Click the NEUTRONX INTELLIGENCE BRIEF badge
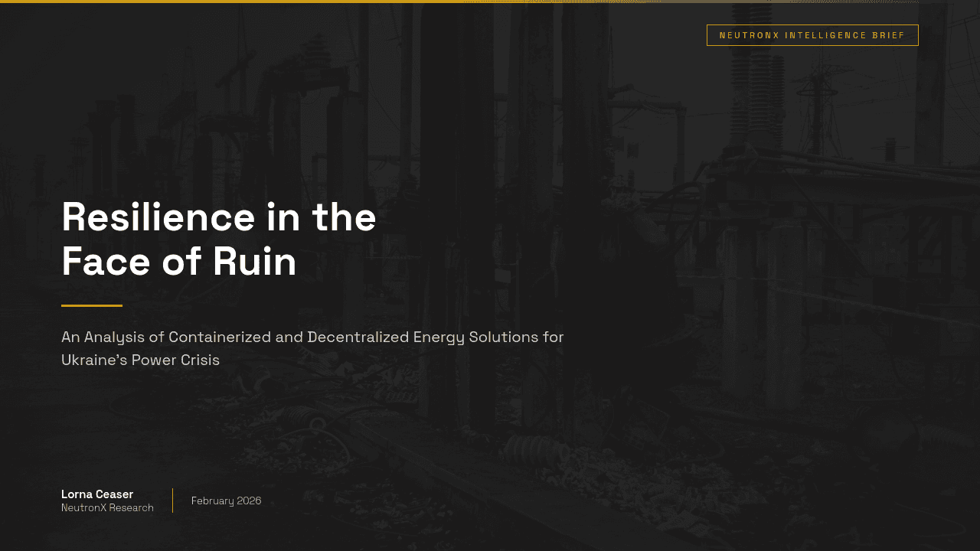Image resolution: width=980 pixels, height=551 pixels. 812,35
